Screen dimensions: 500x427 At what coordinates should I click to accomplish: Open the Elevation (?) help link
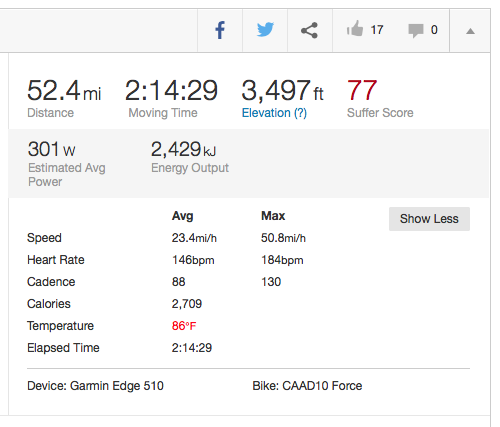click(x=274, y=113)
